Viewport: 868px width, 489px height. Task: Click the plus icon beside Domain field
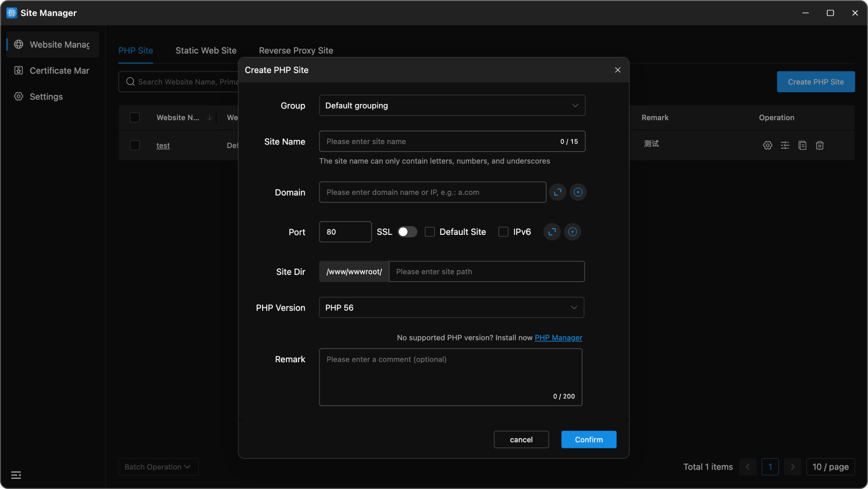tap(578, 192)
